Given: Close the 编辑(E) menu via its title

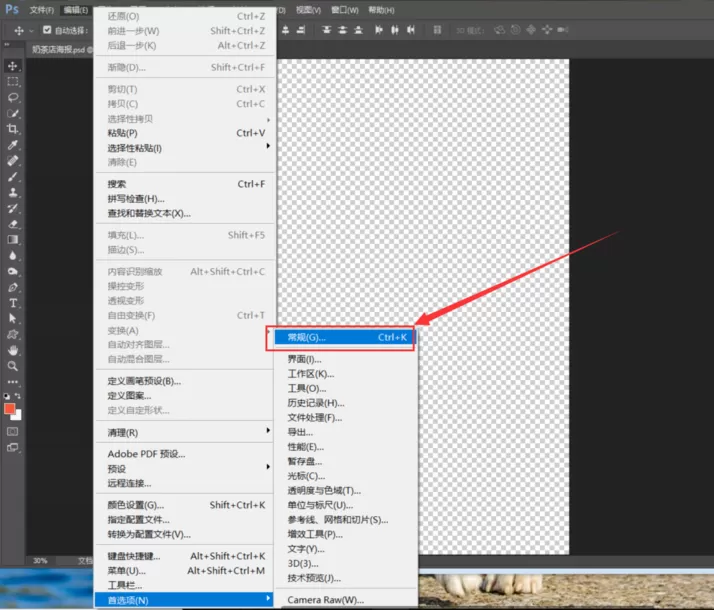Looking at the screenshot, I should (x=76, y=10).
